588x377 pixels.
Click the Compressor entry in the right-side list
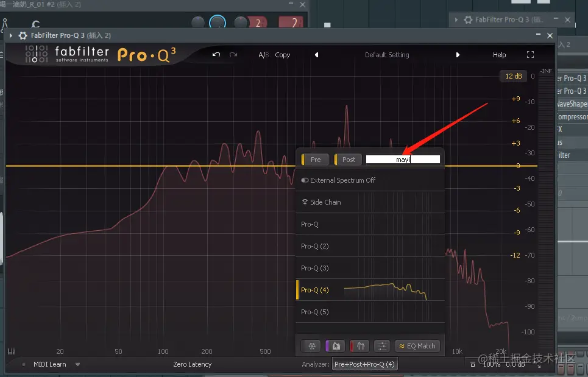click(x=572, y=116)
